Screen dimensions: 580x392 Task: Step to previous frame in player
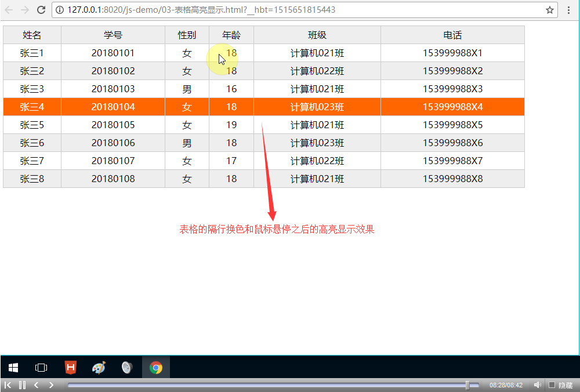tap(37, 385)
